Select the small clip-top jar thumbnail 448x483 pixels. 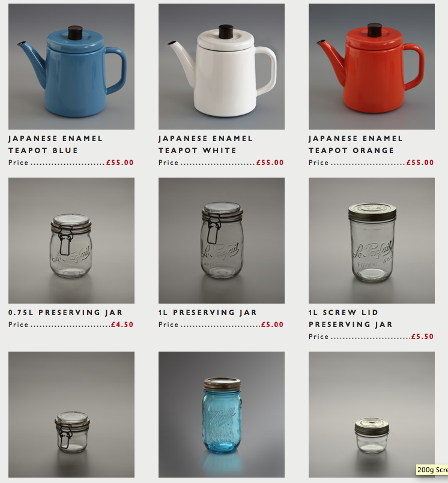[71, 415]
